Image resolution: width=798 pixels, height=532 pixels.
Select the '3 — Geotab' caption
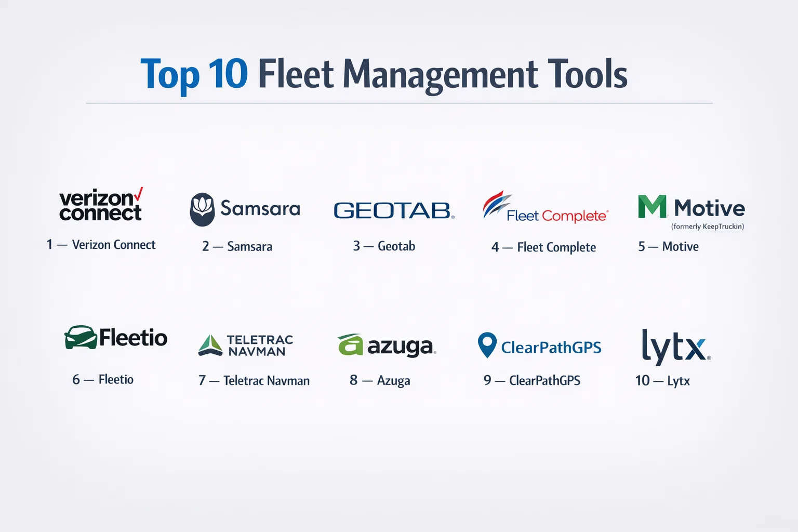point(384,246)
